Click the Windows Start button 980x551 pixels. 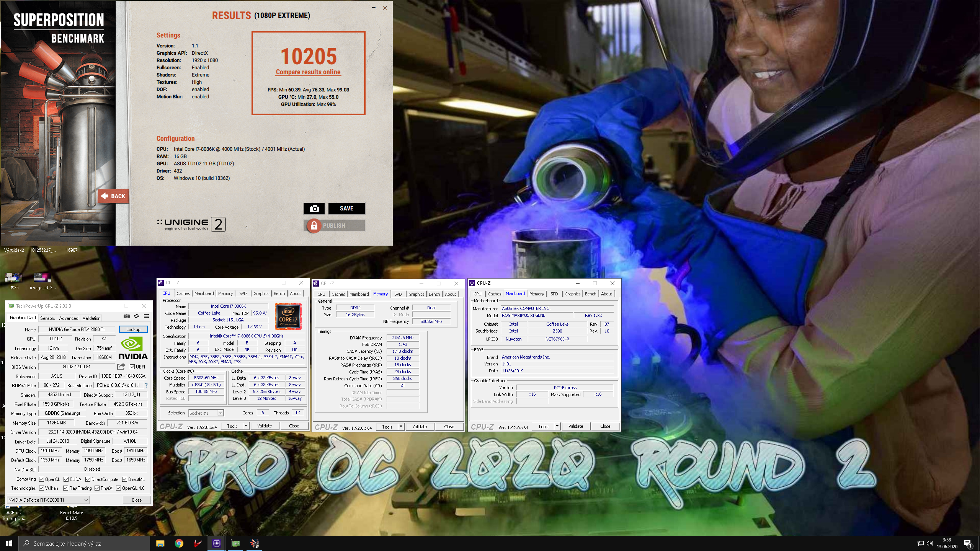[9, 543]
